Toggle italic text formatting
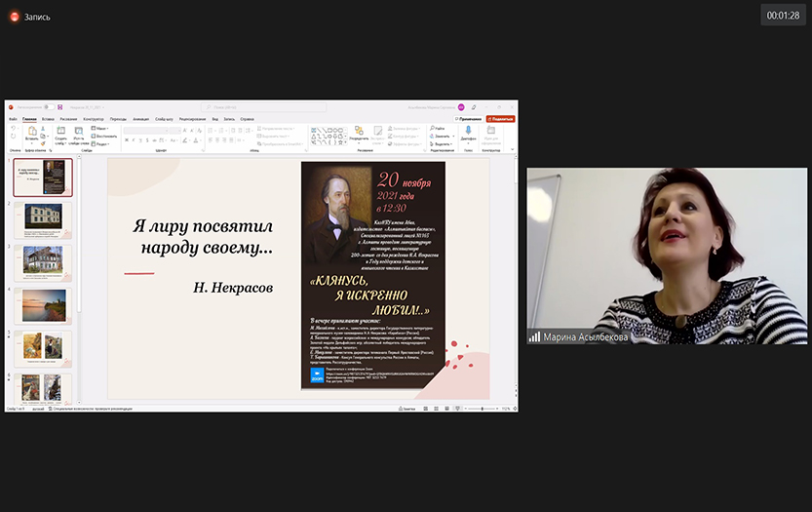The image size is (812, 512). pyautogui.click(x=134, y=139)
